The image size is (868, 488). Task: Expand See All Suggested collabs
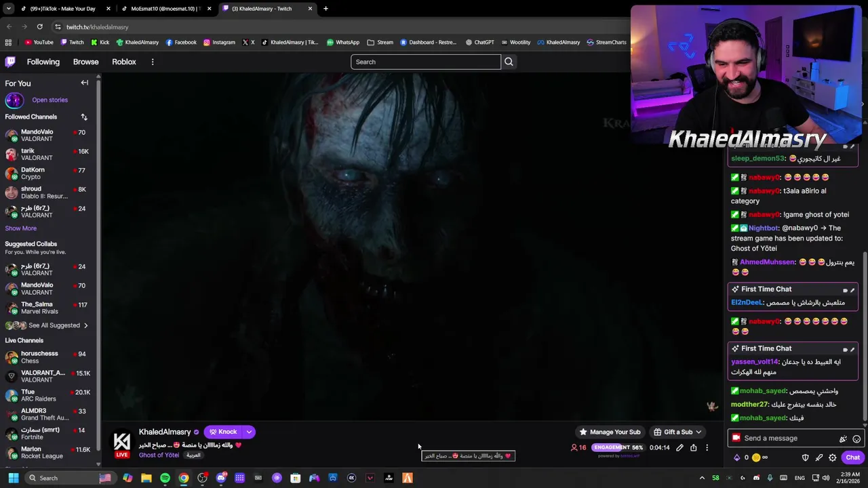click(x=47, y=325)
